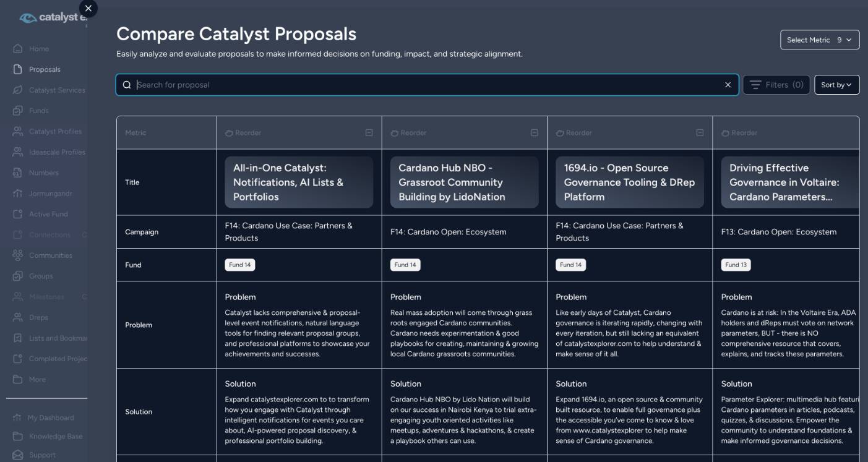Click Reorder handle on first proposal column
This screenshot has height=462, width=868.
point(243,132)
